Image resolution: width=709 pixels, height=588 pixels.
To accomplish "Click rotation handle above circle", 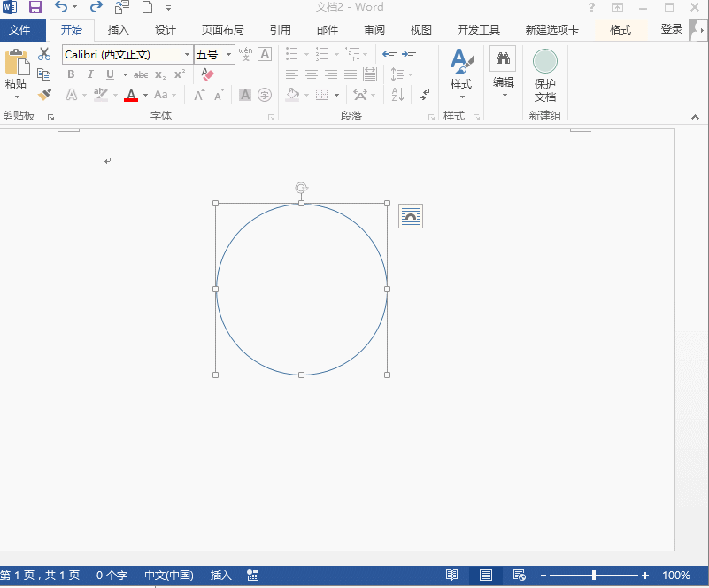I will [x=302, y=187].
